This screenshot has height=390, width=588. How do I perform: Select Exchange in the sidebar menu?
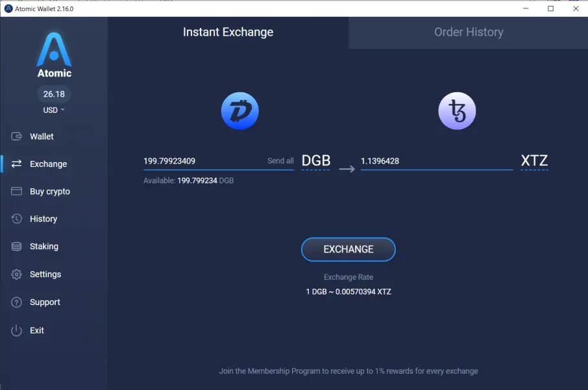[49, 164]
